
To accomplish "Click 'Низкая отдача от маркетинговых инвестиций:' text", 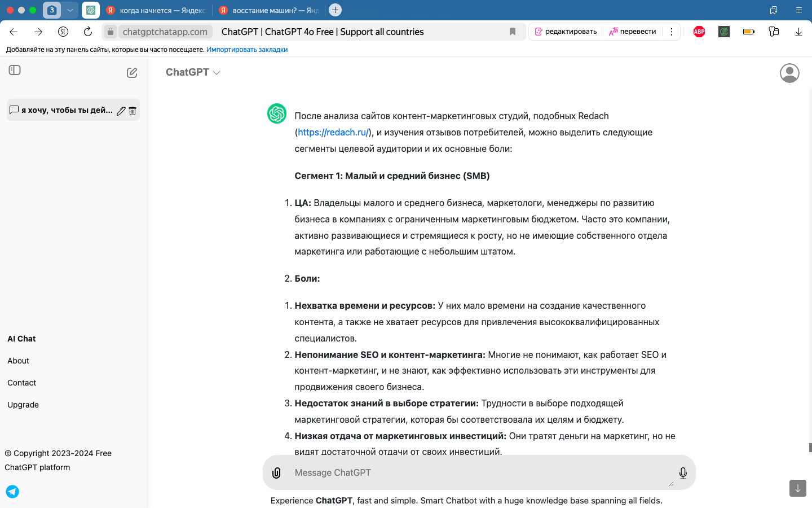I will pyautogui.click(x=400, y=436).
